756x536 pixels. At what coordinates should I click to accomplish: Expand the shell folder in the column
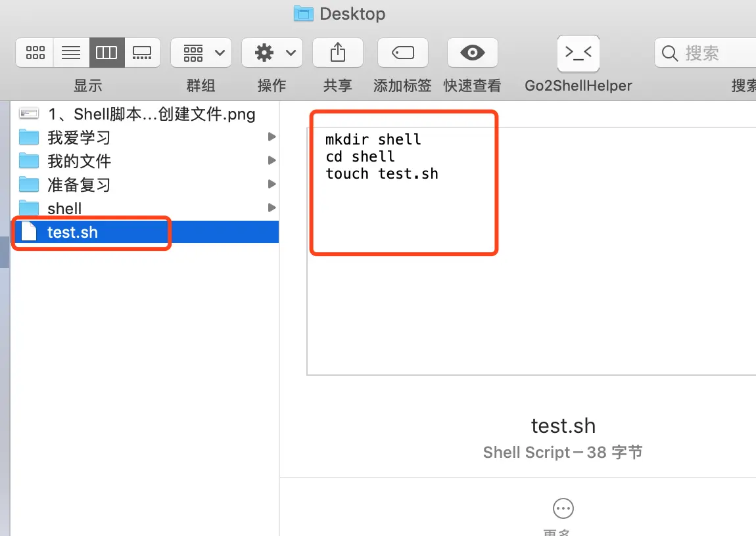pos(272,208)
